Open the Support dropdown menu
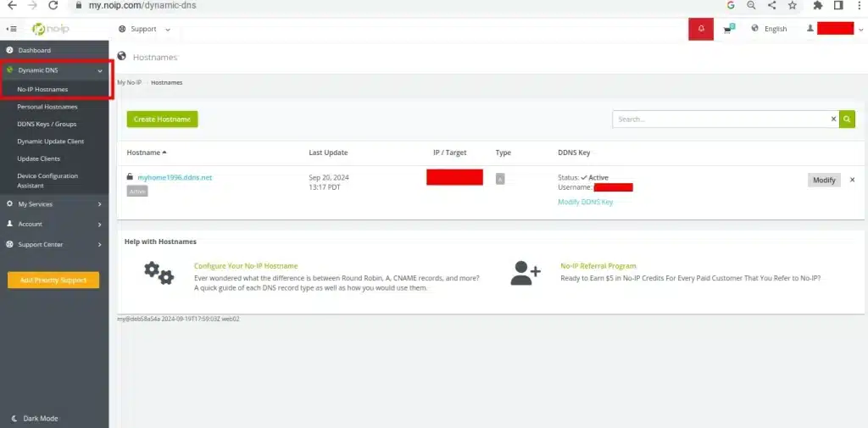This screenshot has width=868, height=428. [144, 29]
